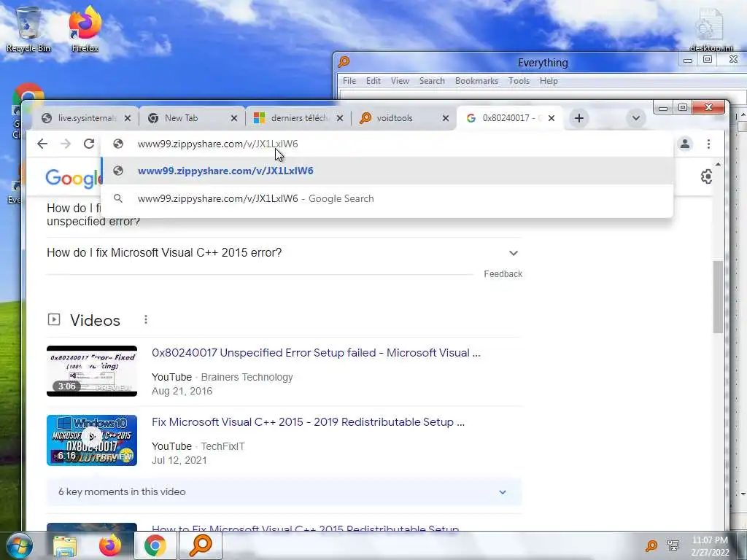Click the Chrome address bar URL field
The height and width of the screenshot is (560, 747).
(x=387, y=144)
